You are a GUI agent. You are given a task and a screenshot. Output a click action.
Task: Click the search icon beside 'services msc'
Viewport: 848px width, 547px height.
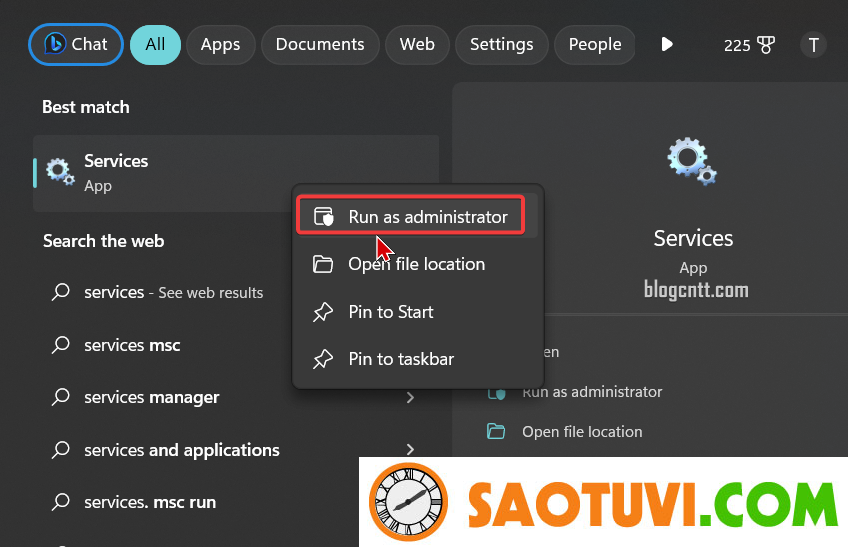tap(61, 345)
